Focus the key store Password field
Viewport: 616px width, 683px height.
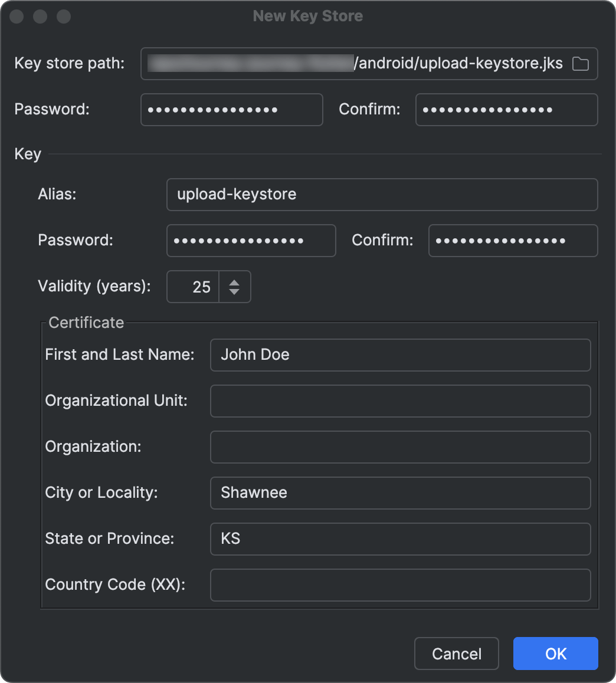(232, 110)
